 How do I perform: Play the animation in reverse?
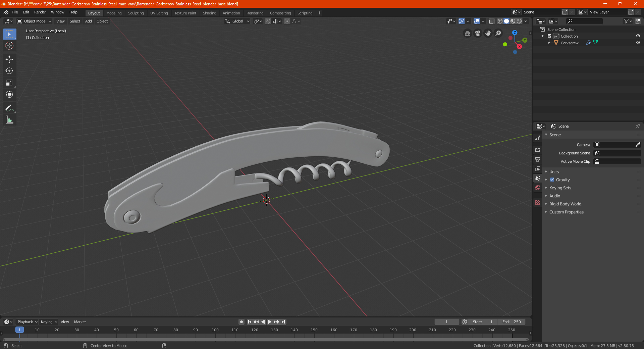tap(263, 322)
